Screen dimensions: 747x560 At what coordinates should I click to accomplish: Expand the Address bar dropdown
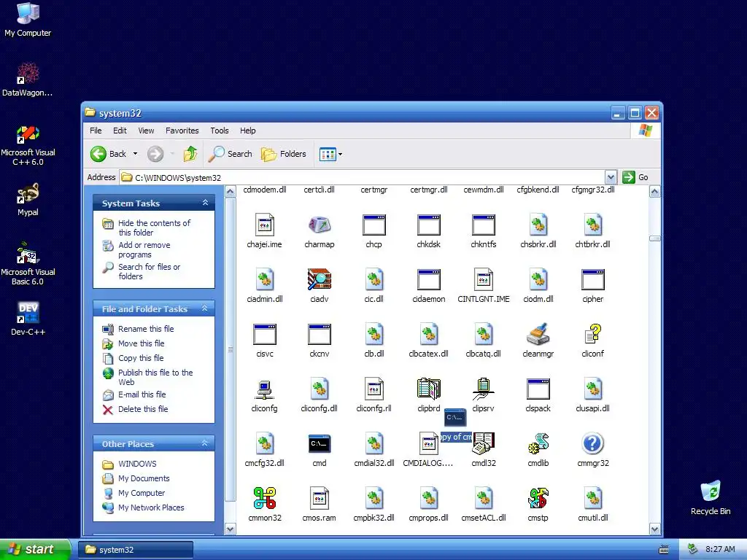pyautogui.click(x=611, y=178)
